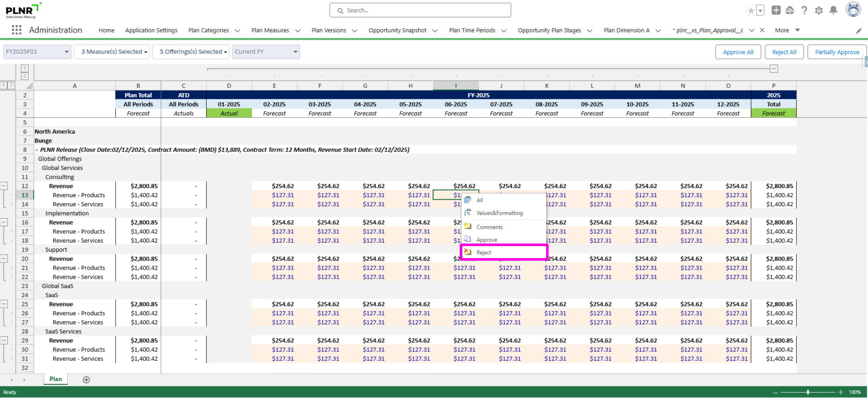Open the Current FY period dropdown

266,52
